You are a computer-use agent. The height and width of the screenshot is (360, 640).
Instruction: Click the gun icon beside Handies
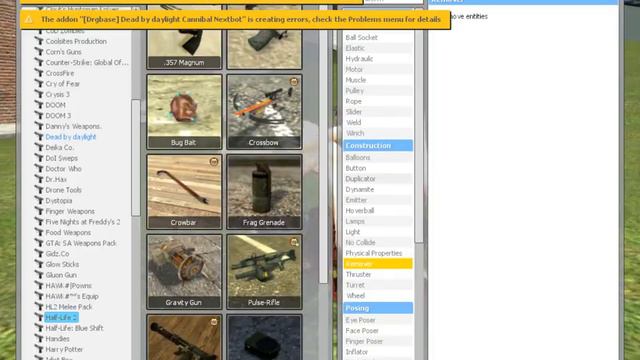39,338
